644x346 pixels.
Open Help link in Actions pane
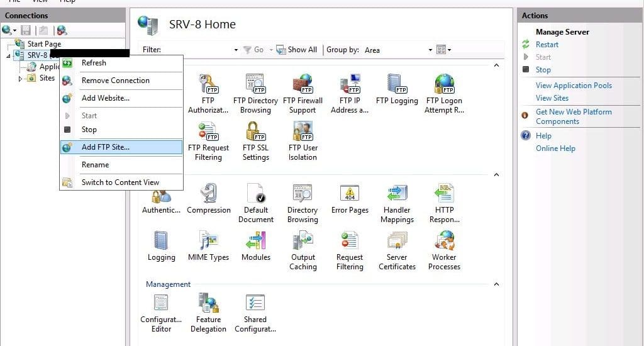pos(543,136)
